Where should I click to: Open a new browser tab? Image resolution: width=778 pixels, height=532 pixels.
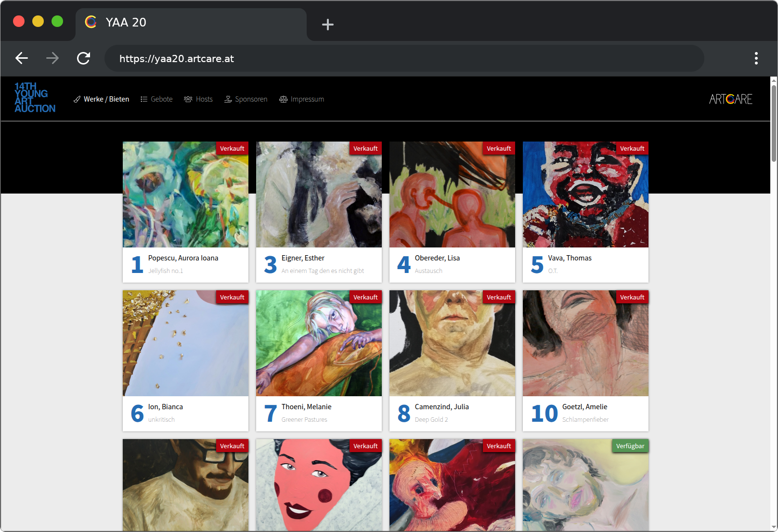(x=327, y=24)
